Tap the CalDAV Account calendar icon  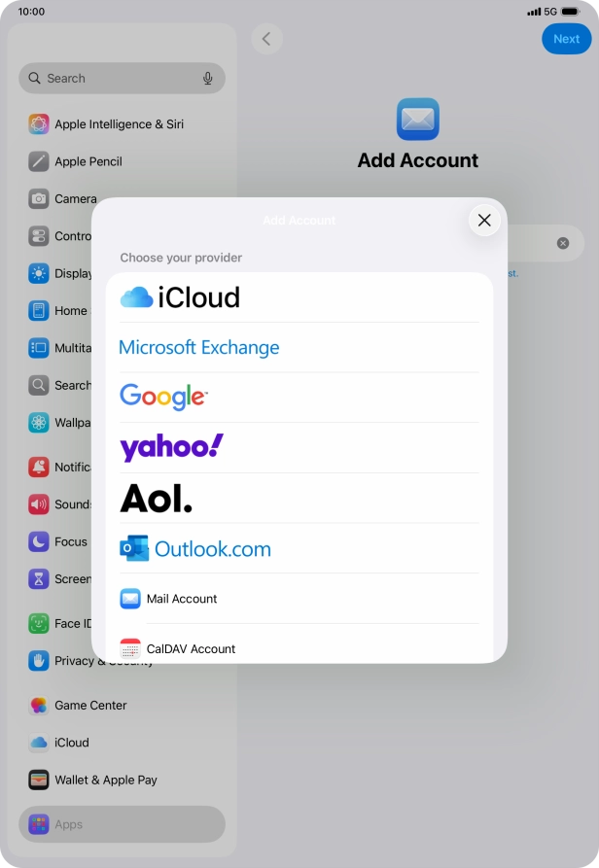pyautogui.click(x=130, y=648)
